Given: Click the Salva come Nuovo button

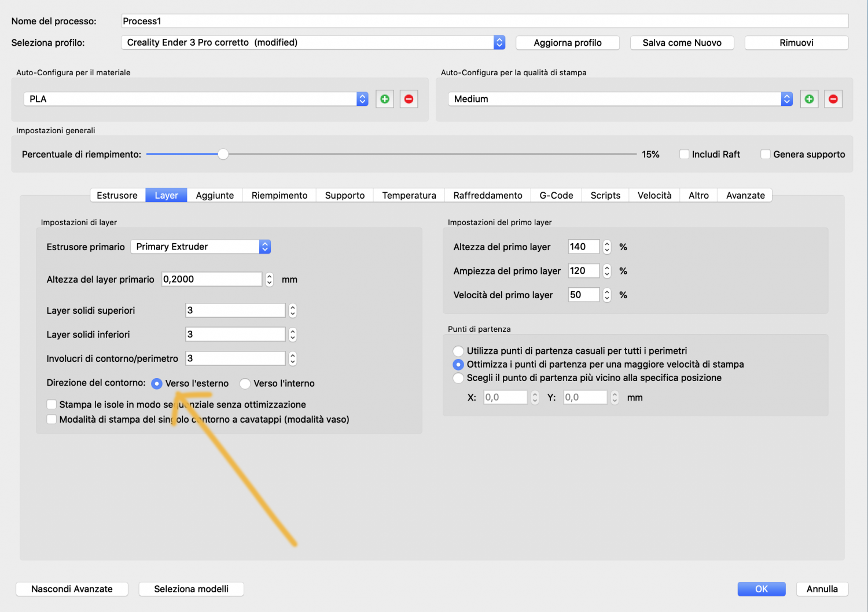Looking at the screenshot, I should tap(682, 43).
